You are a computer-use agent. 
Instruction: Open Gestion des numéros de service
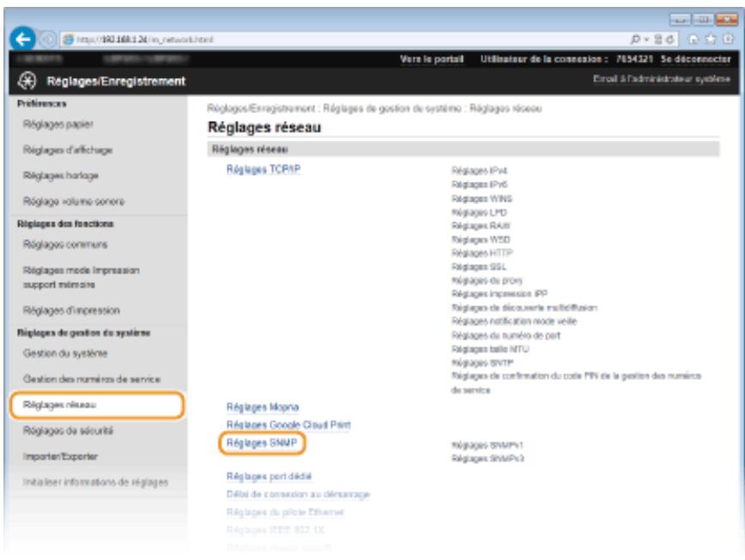click(x=92, y=379)
